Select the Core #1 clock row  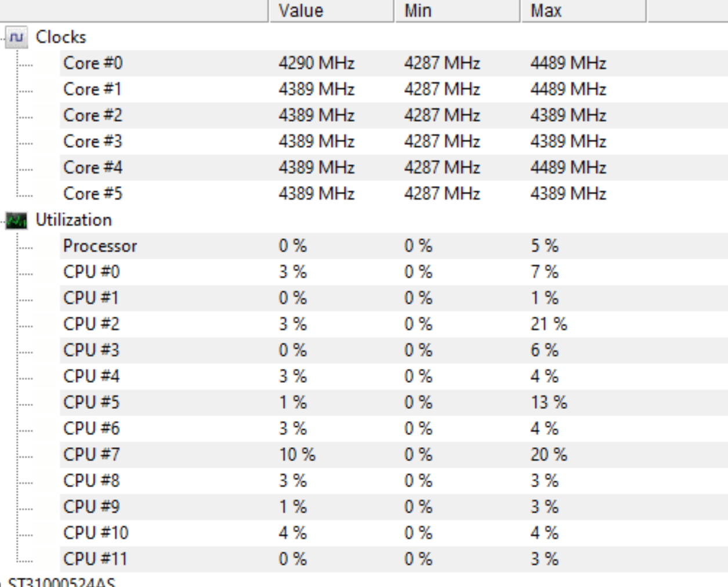point(394,89)
